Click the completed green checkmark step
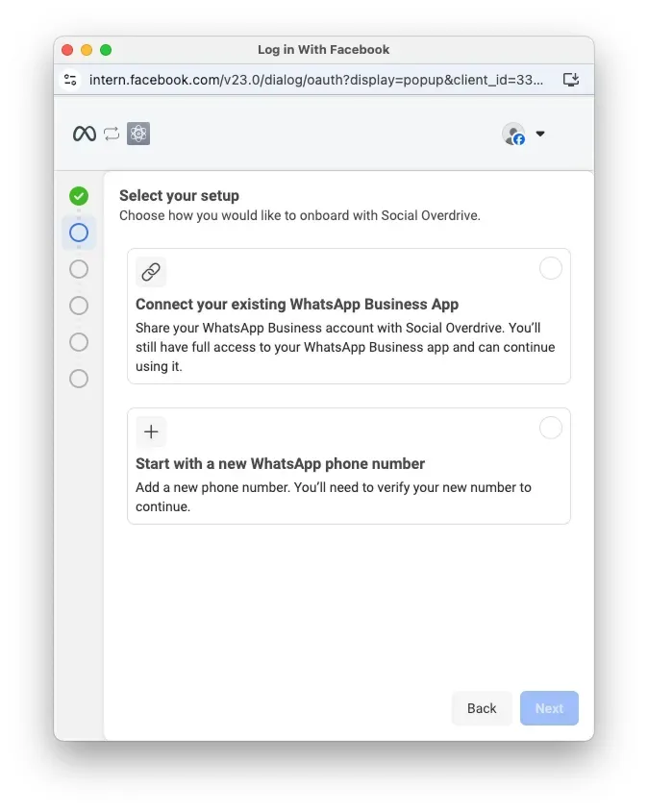Viewport: 648px width, 812px height. click(79, 196)
